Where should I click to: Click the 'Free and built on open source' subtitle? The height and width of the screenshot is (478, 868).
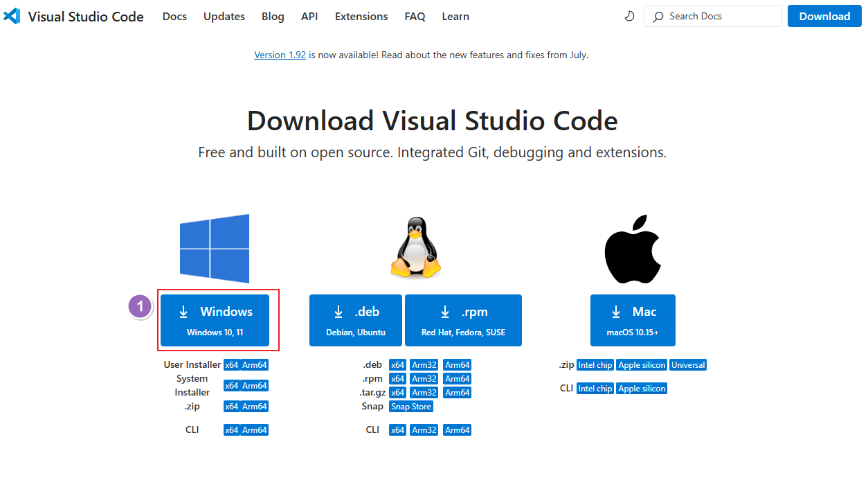[433, 152]
